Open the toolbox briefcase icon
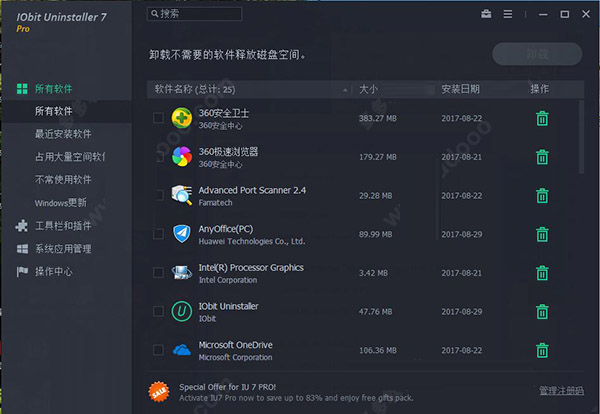 pos(486,14)
